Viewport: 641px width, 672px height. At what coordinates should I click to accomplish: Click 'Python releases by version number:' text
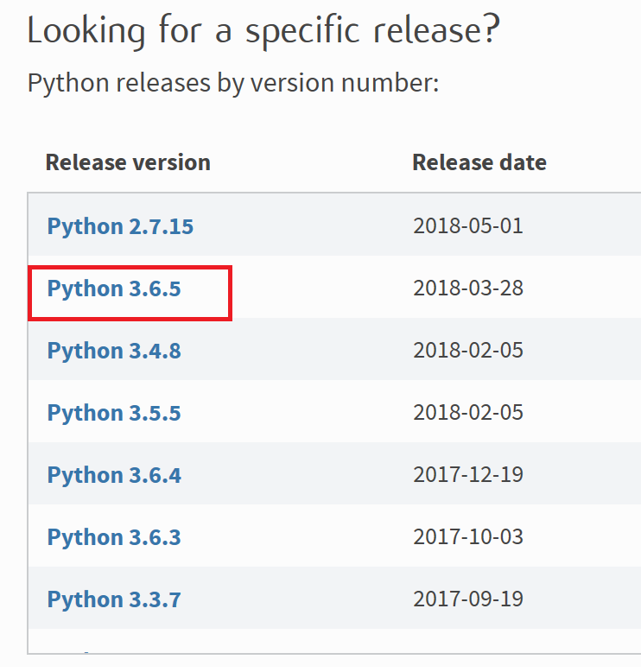233,84
